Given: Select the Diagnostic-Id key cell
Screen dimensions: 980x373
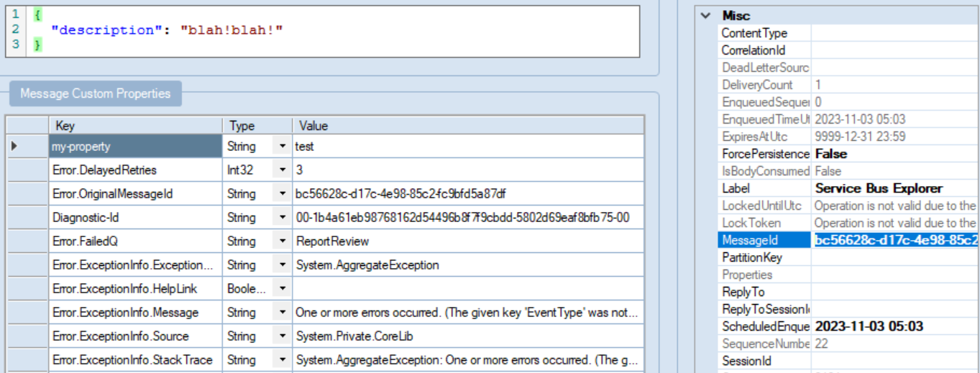Looking at the screenshot, I should [x=135, y=217].
